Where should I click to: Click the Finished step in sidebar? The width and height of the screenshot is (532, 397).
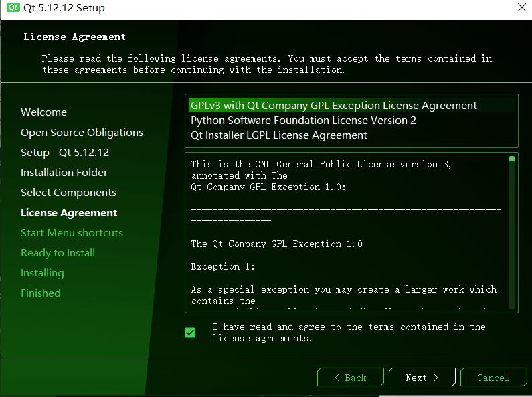click(x=41, y=293)
